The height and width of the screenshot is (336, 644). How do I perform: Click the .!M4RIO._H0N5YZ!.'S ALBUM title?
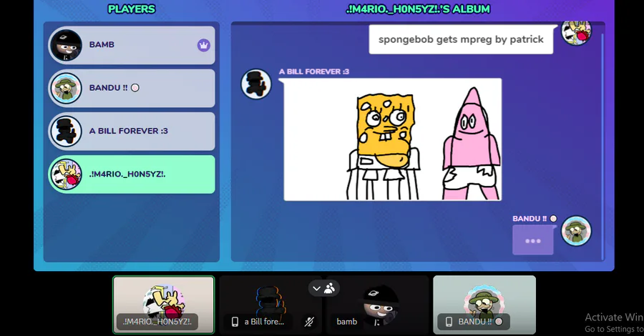coord(418,9)
